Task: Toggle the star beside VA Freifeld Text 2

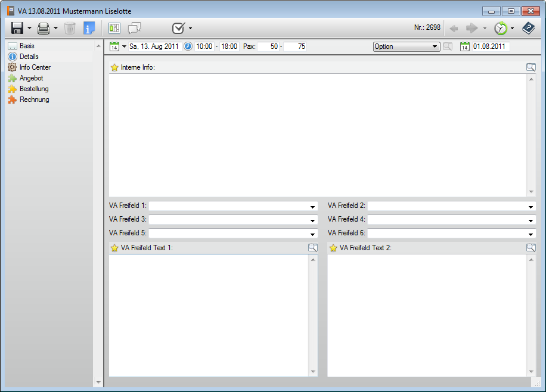Action: click(x=333, y=248)
